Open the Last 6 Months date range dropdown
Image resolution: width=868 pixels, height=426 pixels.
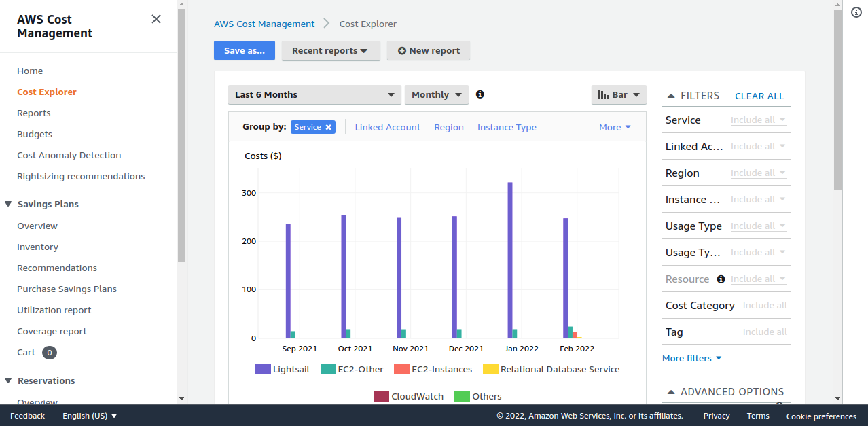[314, 94]
